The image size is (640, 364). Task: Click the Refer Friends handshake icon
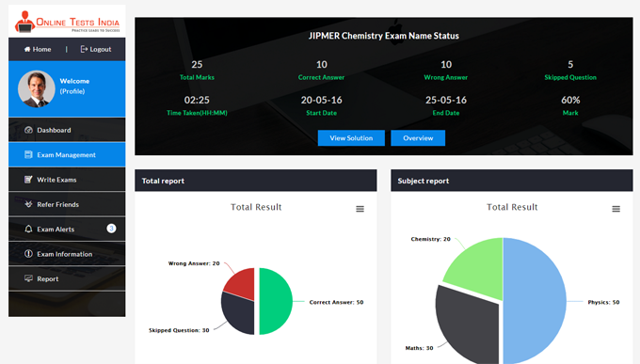pos(28,204)
